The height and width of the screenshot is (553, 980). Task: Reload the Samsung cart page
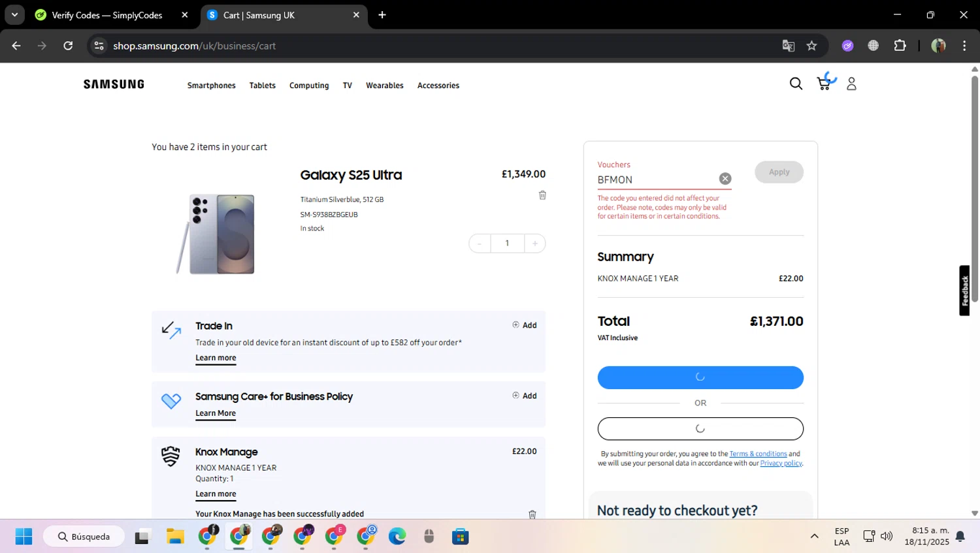pyautogui.click(x=68, y=46)
